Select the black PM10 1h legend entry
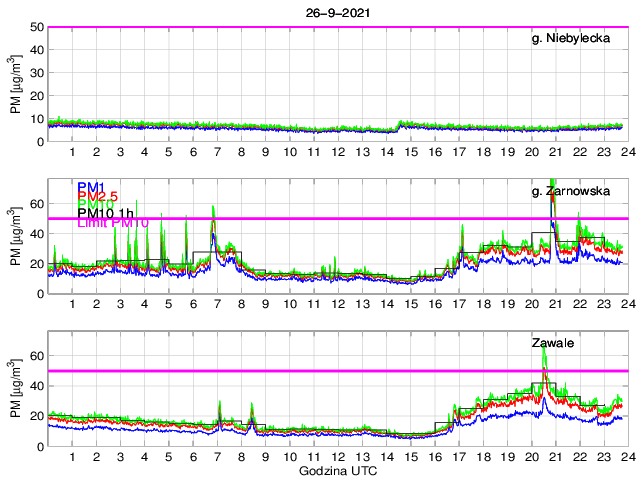This screenshot has width=640, height=480. pos(107,211)
